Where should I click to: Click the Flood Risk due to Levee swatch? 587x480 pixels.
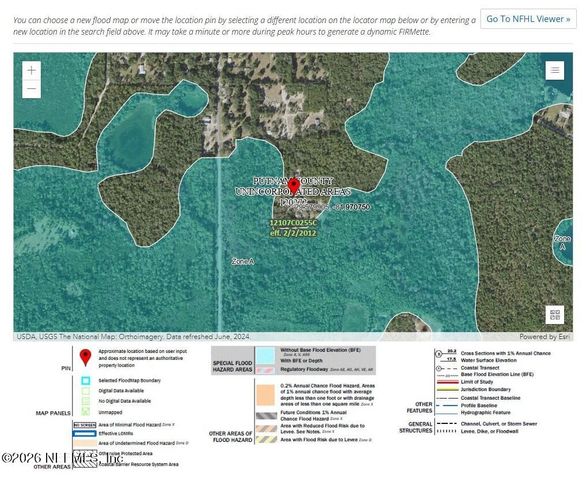pyautogui.click(x=267, y=440)
